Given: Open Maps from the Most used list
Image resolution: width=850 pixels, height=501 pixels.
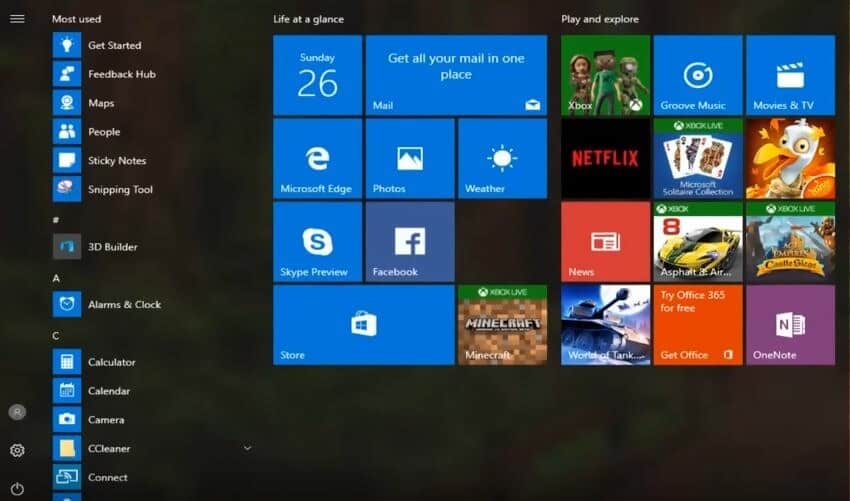Looking at the screenshot, I should [x=154, y=103].
